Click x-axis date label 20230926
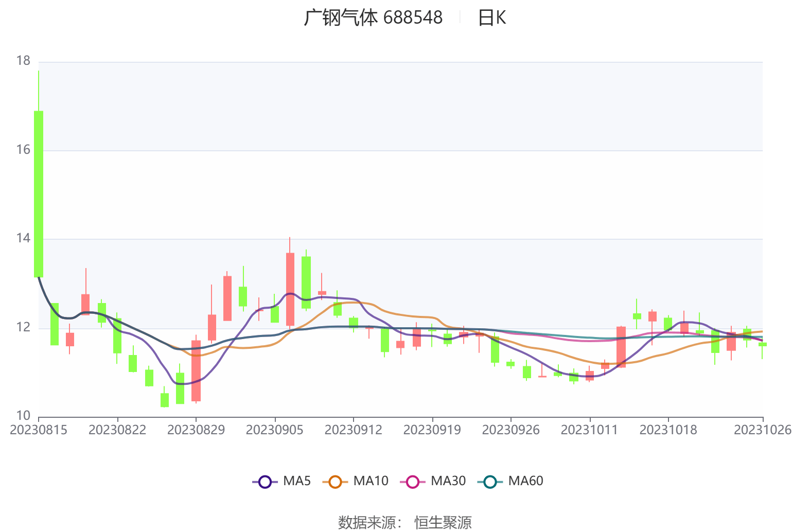The height and width of the screenshot is (532, 810). click(511, 430)
